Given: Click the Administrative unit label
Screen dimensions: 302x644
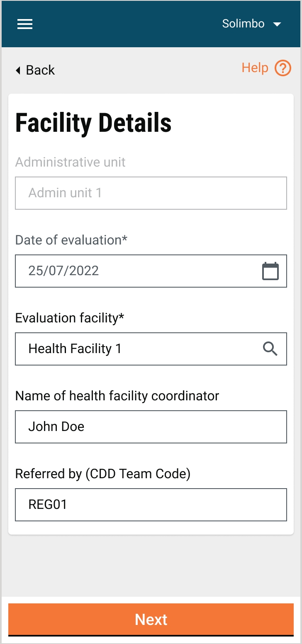Looking at the screenshot, I should coord(70,162).
